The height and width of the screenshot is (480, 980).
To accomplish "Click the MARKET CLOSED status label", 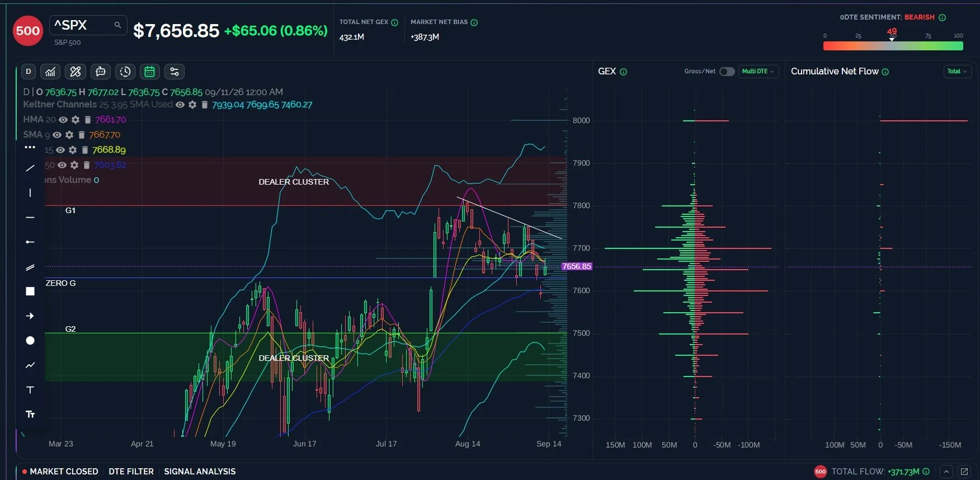I will (64, 472).
